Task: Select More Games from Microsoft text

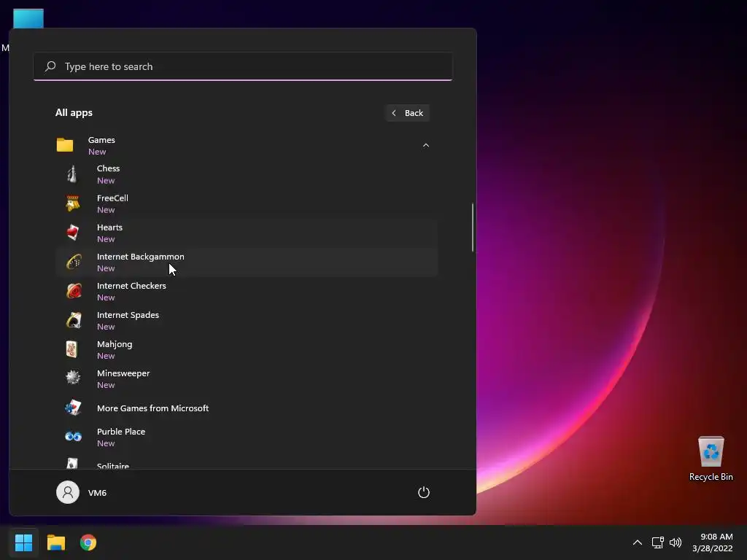Action: (152, 408)
